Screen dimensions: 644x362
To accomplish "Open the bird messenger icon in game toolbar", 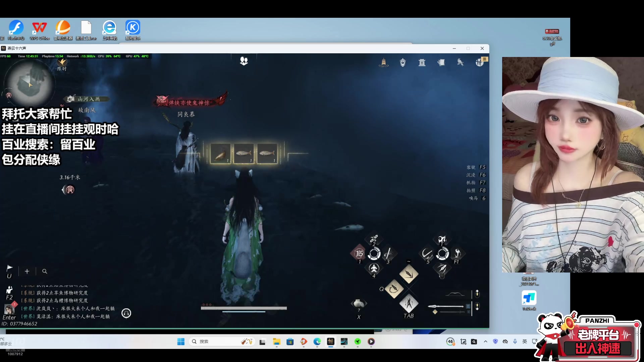I will click(461, 63).
